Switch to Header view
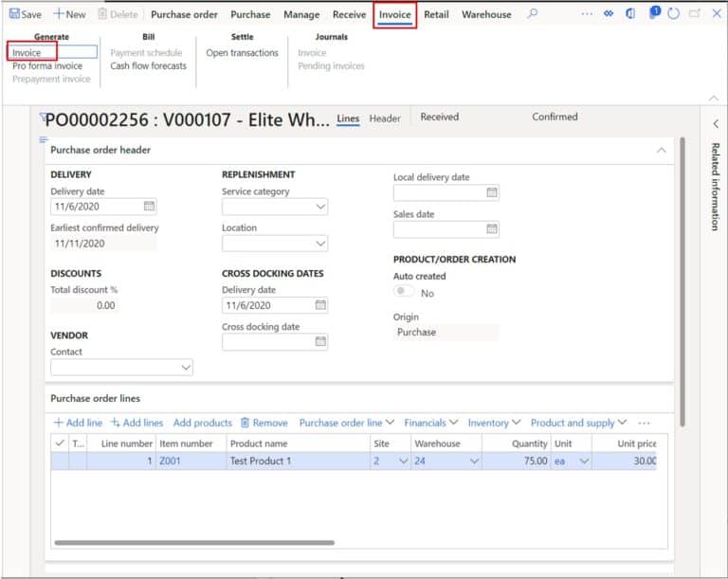 [x=385, y=118]
